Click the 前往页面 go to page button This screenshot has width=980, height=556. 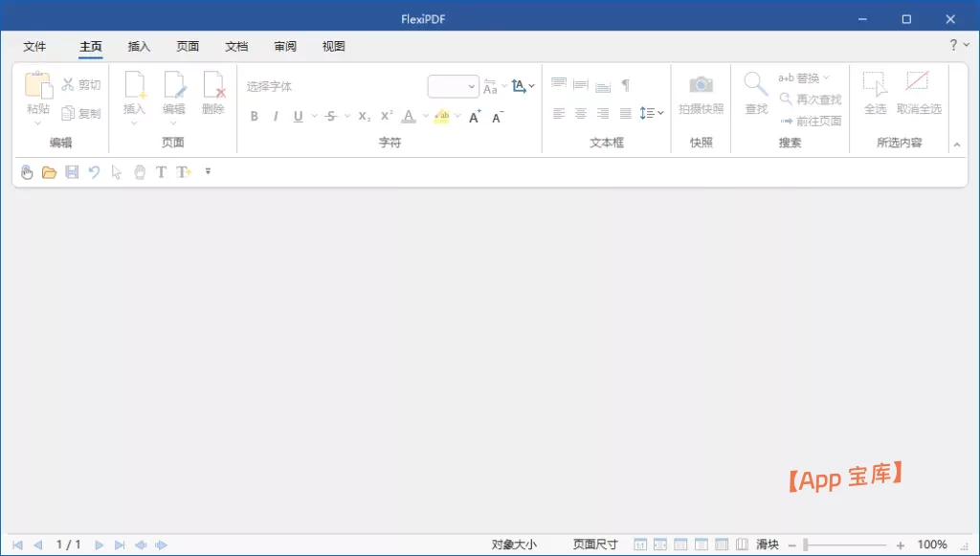811,121
